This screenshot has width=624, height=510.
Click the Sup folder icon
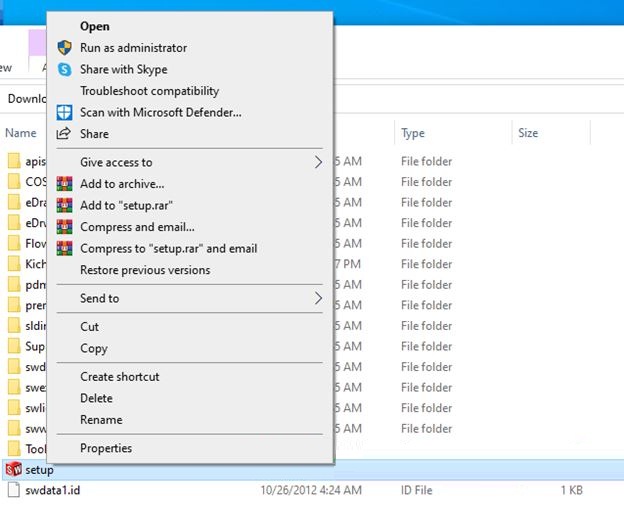(x=14, y=346)
